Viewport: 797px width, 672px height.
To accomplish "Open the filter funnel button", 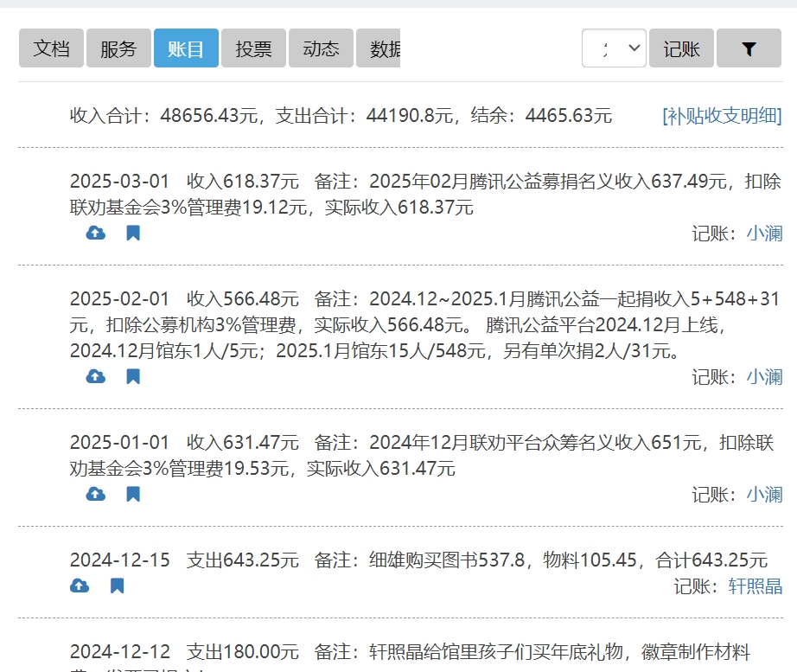I will tap(749, 48).
